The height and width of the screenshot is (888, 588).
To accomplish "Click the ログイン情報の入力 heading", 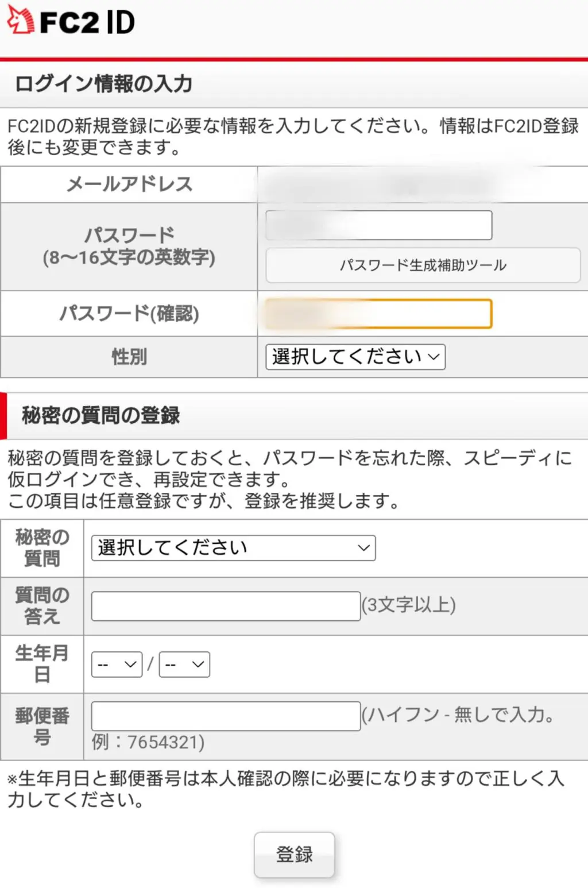I will 104,84.
